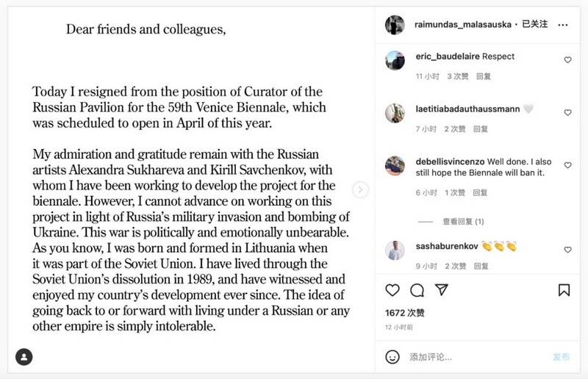Like eric_baudelaire's comment
Screen dimensions: 588x379
(567, 60)
